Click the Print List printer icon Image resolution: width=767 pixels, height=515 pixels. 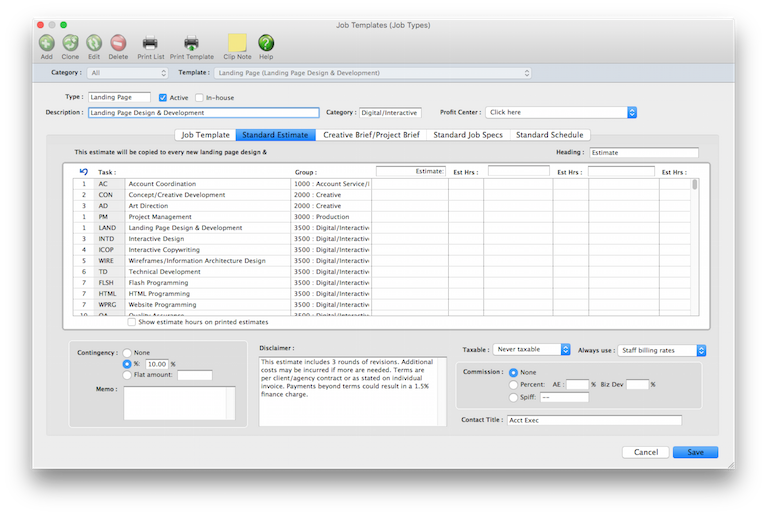pyautogui.click(x=150, y=43)
